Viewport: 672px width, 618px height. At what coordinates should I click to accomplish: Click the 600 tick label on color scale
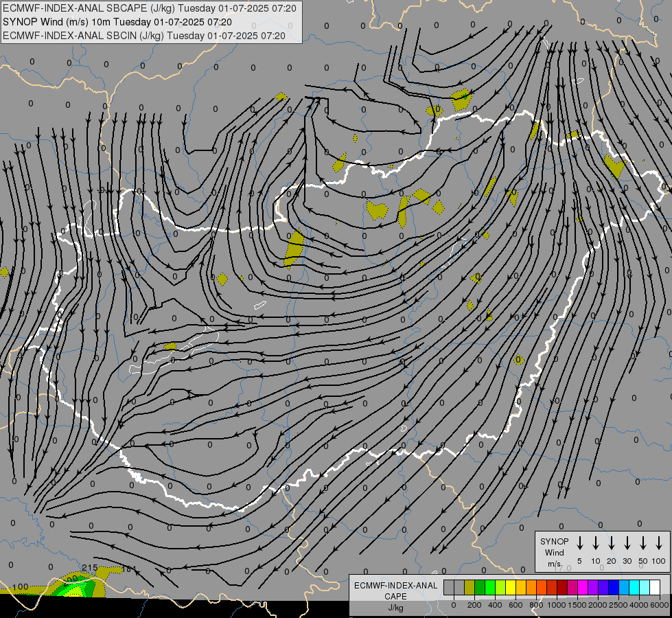515,605
